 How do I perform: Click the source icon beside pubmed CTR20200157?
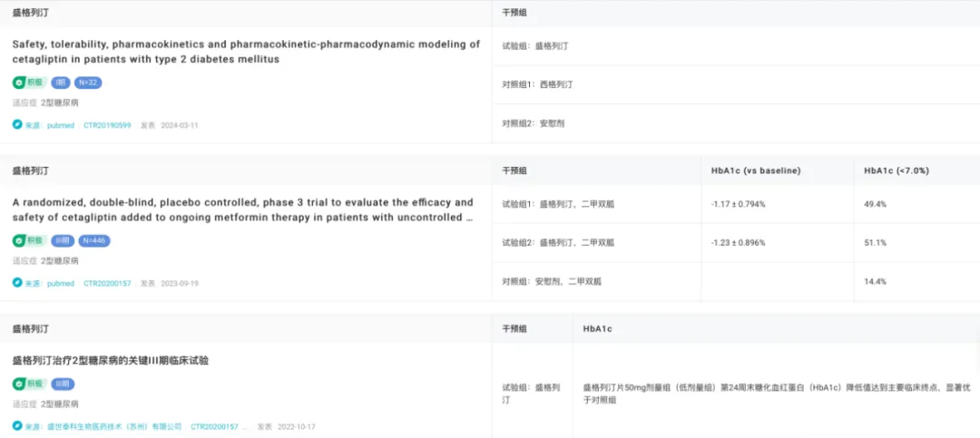tap(17, 283)
